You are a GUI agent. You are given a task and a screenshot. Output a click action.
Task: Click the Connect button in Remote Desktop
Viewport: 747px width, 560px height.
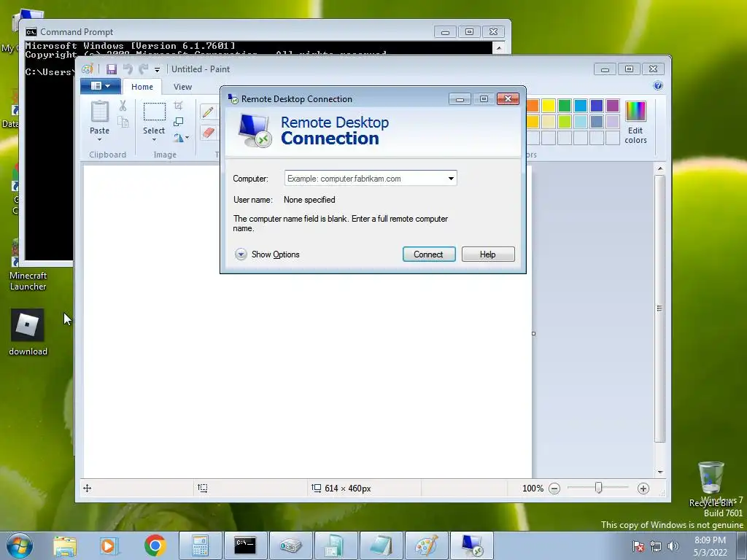click(x=429, y=254)
